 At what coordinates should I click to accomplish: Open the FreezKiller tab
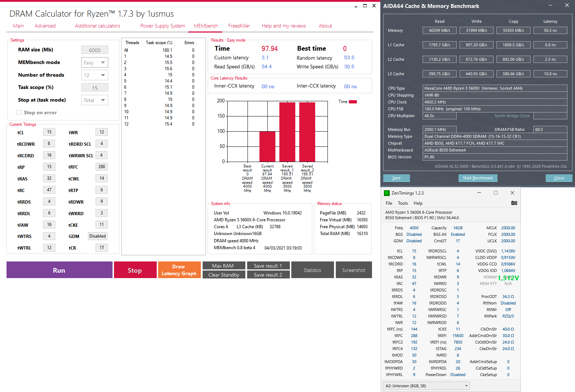pos(239,26)
